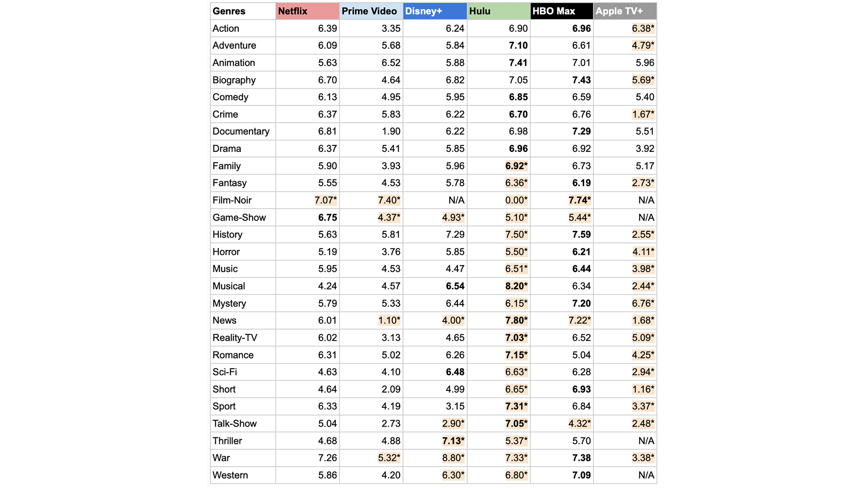Select Hulu's Musical rating 8.20*
Viewport: 868px width, 488px height.
point(516,286)
